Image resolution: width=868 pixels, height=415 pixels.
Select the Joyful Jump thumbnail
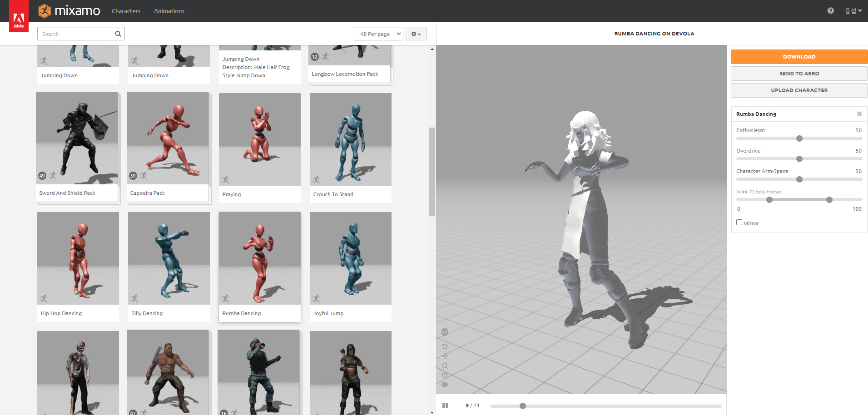coord(351,258)
